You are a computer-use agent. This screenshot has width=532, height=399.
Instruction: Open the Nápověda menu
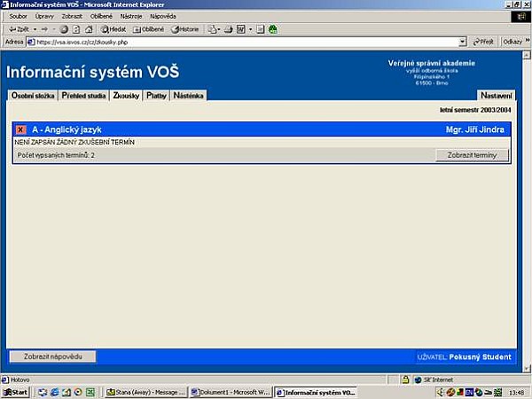click(163, 16)
